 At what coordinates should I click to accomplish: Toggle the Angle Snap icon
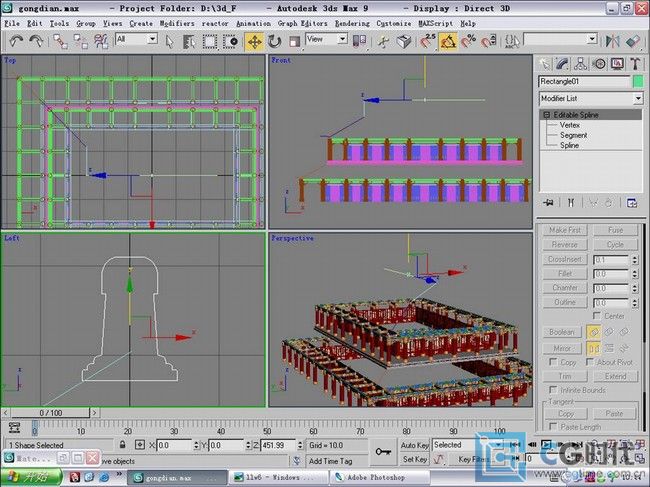pyautogui.click(x=448, y=41)
